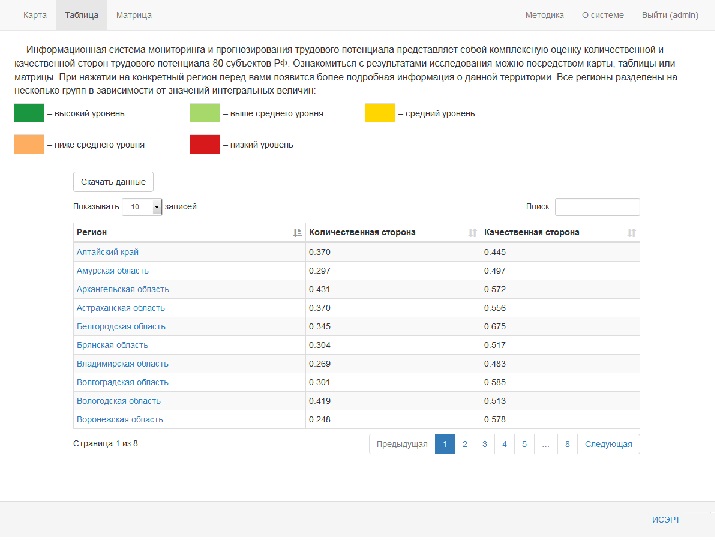
Task: Click the light green выше среднего swatch
Action: [205, 113]
